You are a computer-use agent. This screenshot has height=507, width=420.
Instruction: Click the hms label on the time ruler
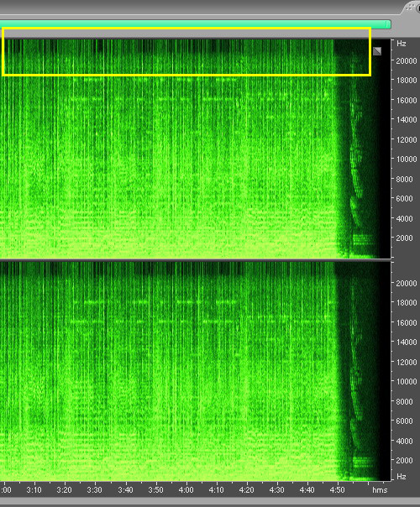[380, 490]
